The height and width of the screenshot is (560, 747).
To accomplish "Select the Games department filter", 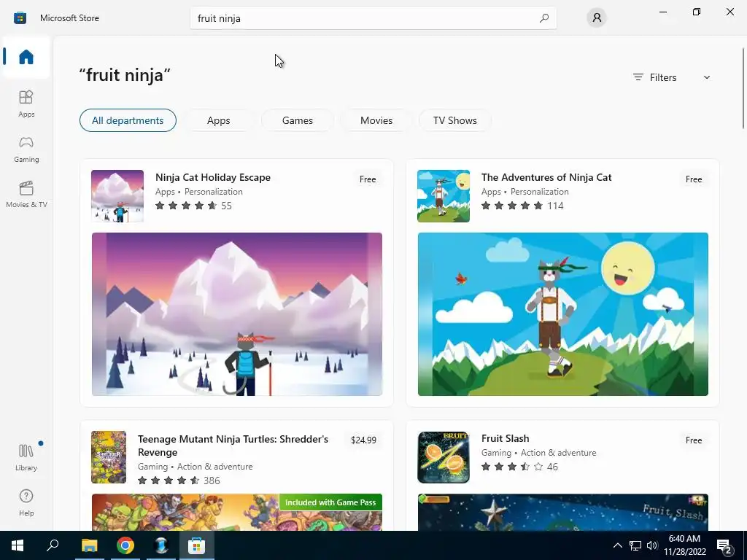I will pos(298,120).
